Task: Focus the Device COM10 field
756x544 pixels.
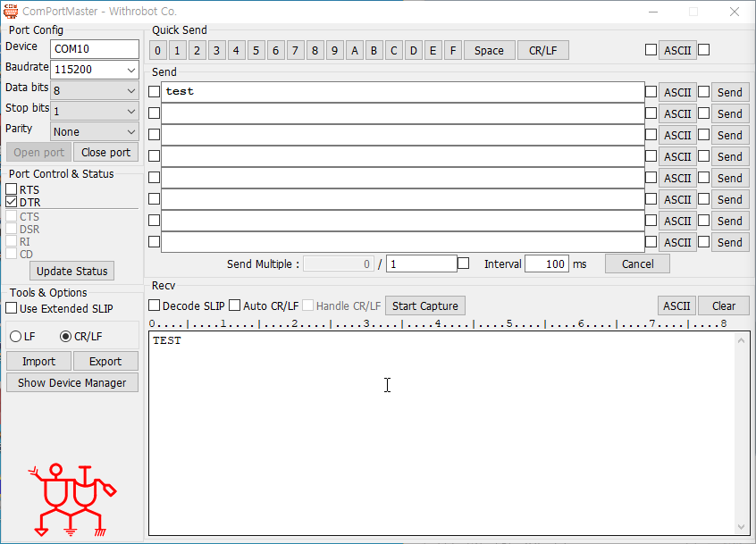Action: (95, 49)
